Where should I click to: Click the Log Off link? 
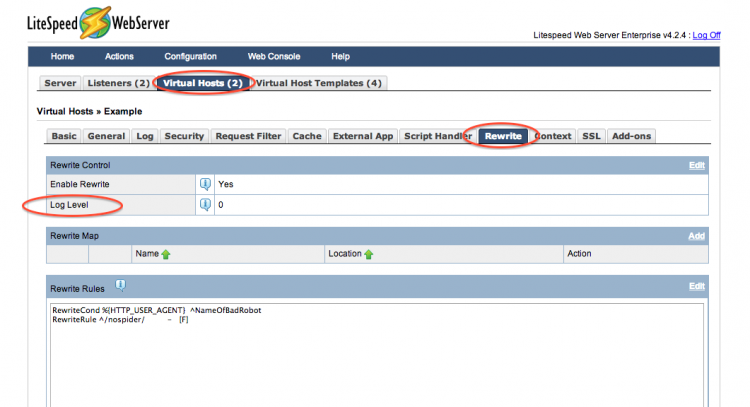(706, 35)
